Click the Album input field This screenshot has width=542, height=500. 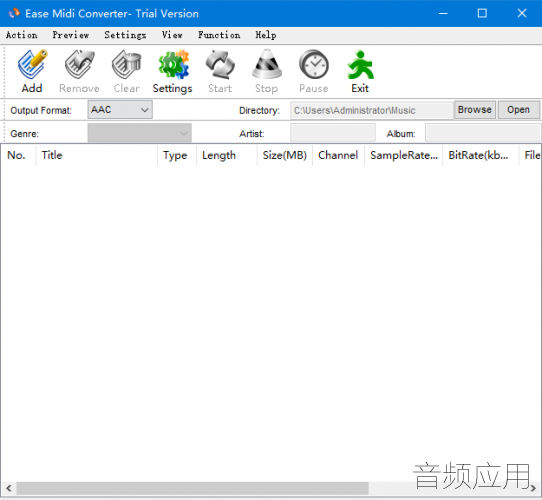[x=483, y=133]
